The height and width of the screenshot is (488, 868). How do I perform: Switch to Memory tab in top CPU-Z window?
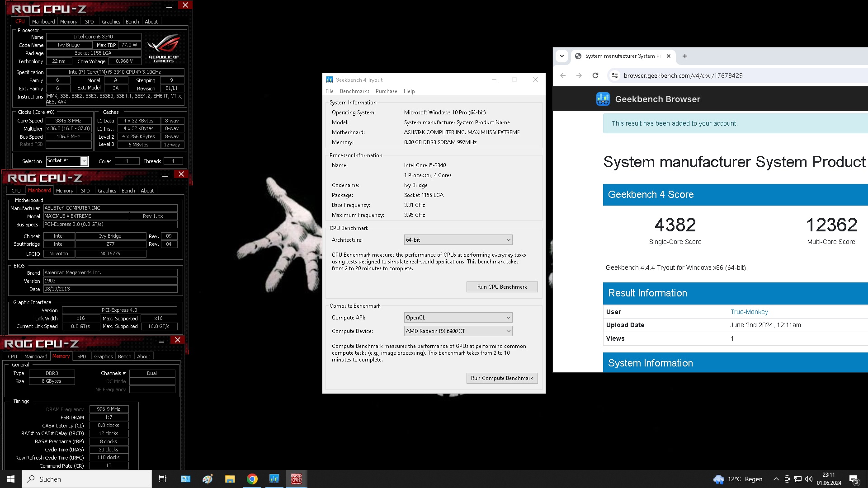coord(69,22)
